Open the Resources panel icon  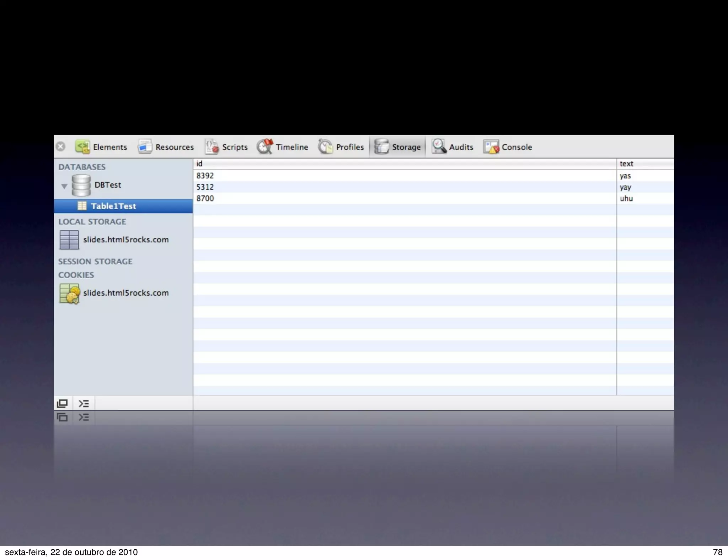coord(145,147)
